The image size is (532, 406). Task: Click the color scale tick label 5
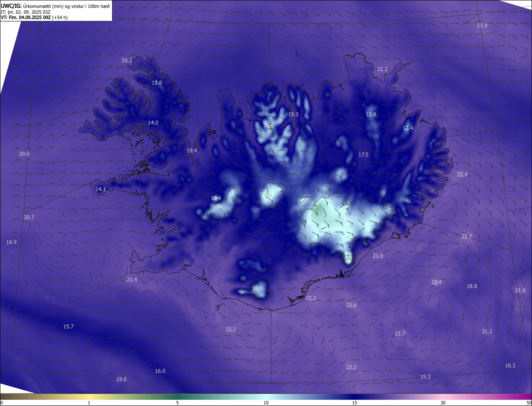[x=177, y=403]
